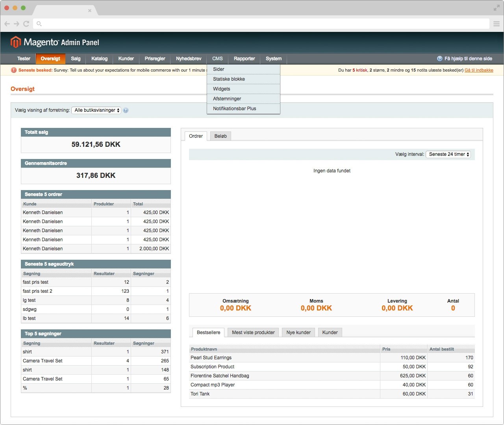Open the Salg menu
504x425 pixels.
pos(76,59)
